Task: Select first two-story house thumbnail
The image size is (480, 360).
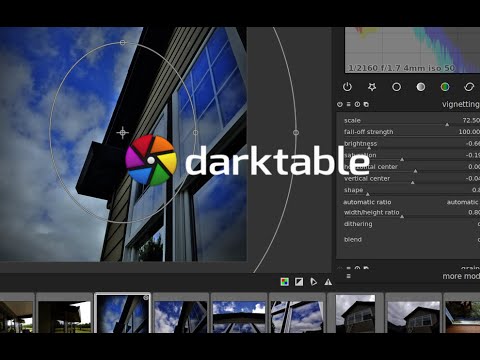Action: click(355, 314)
